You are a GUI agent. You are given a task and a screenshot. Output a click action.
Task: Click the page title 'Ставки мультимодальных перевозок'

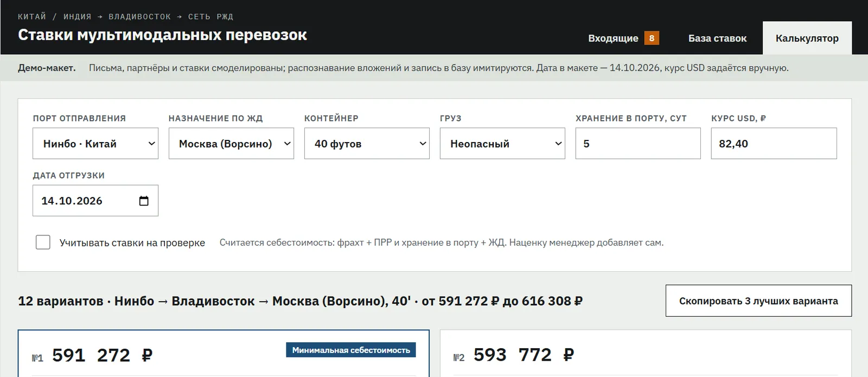162,35
